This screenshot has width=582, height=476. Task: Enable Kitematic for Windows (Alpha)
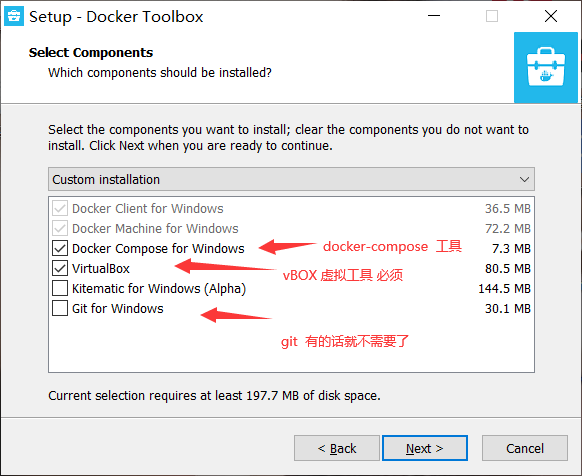pyautogui.click(x=60, y=288)
